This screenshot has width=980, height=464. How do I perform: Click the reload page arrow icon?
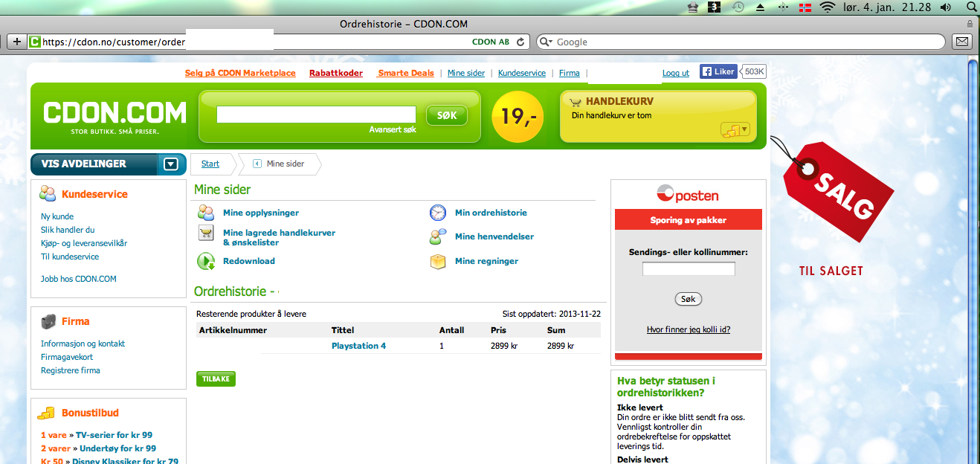(520, 42)
